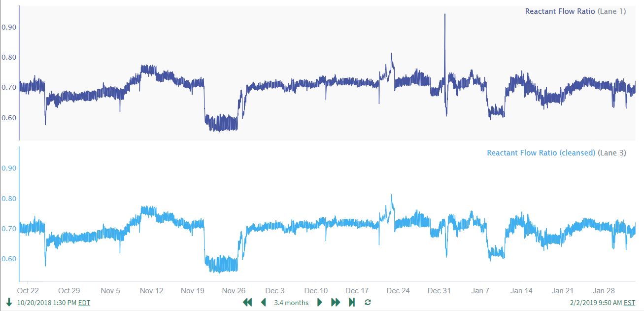The height and width of the screenshot is (311, 644).
Task: Click the Jan 14 tick on the time axis
Action: click(521, 290)
